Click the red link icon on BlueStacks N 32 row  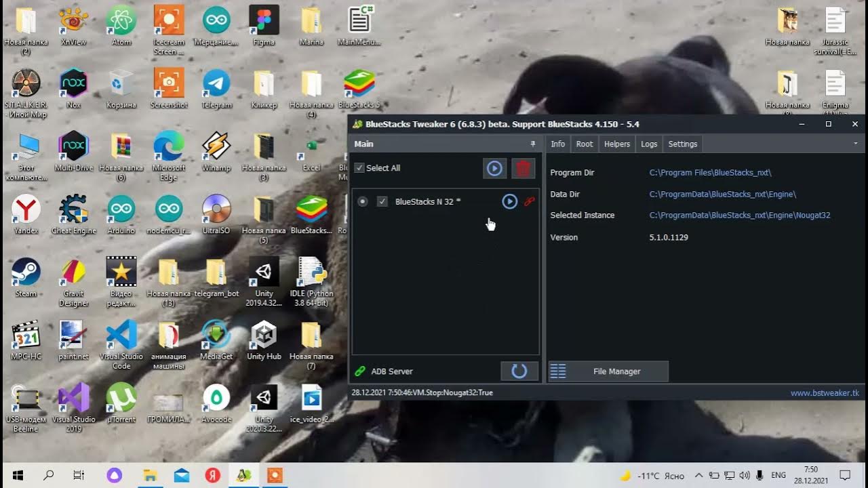click(530, 201)
